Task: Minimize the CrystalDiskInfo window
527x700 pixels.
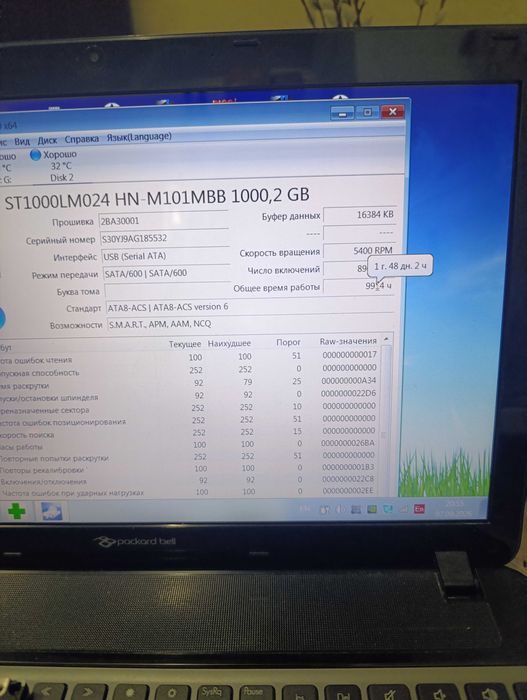Action: 342,113
